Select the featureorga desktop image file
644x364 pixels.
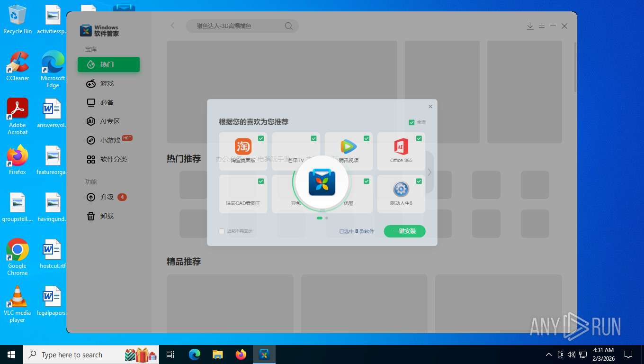point(53,160)
